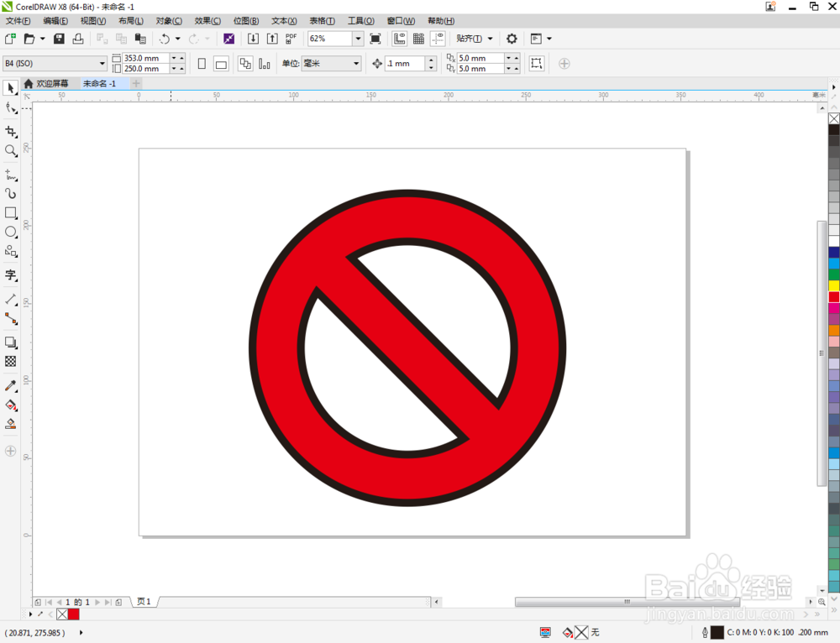The height and width of the screenshot is (643, 840).
Task: Click the Undo arrow icon
Action: (165, 39)
